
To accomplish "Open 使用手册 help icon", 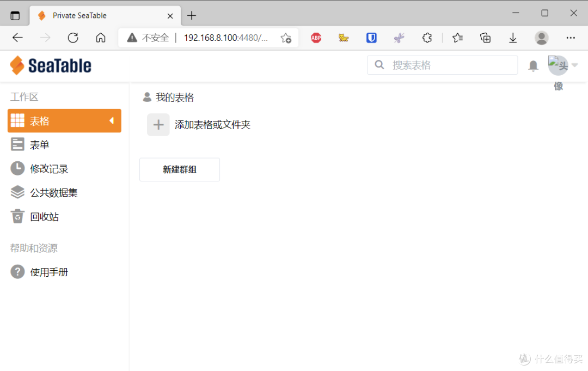I will (17, 272).
